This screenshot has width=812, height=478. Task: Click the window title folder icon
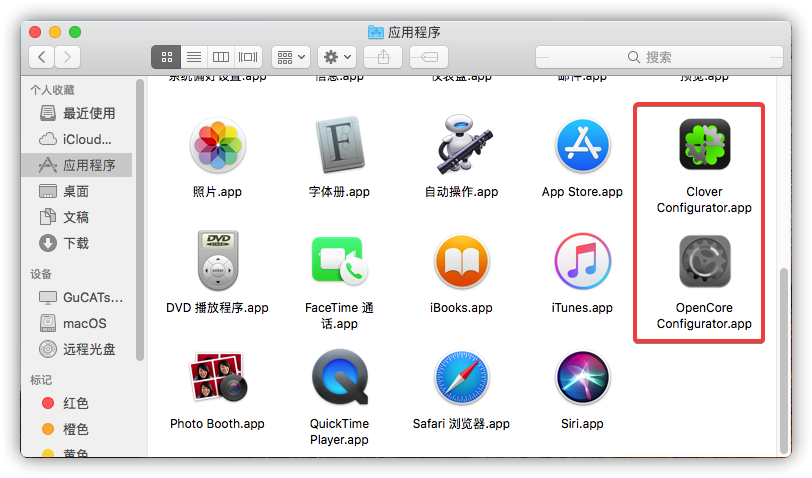[x=375, y=32]
